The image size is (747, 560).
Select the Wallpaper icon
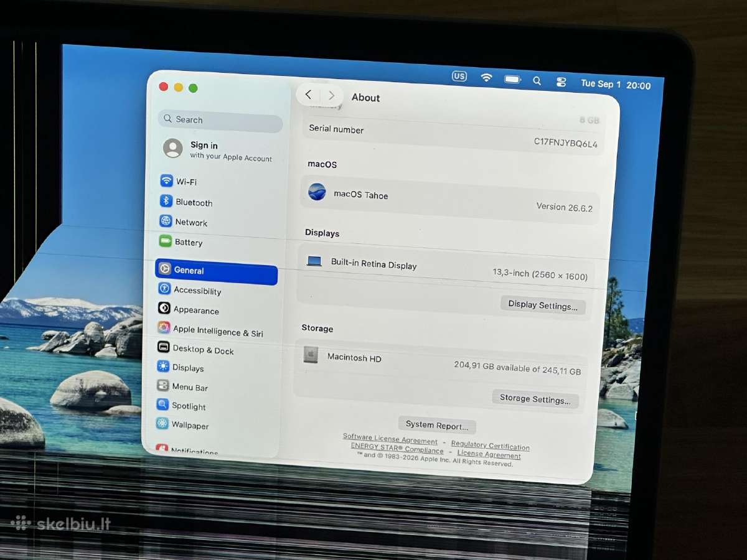click(x=162, y=424)
